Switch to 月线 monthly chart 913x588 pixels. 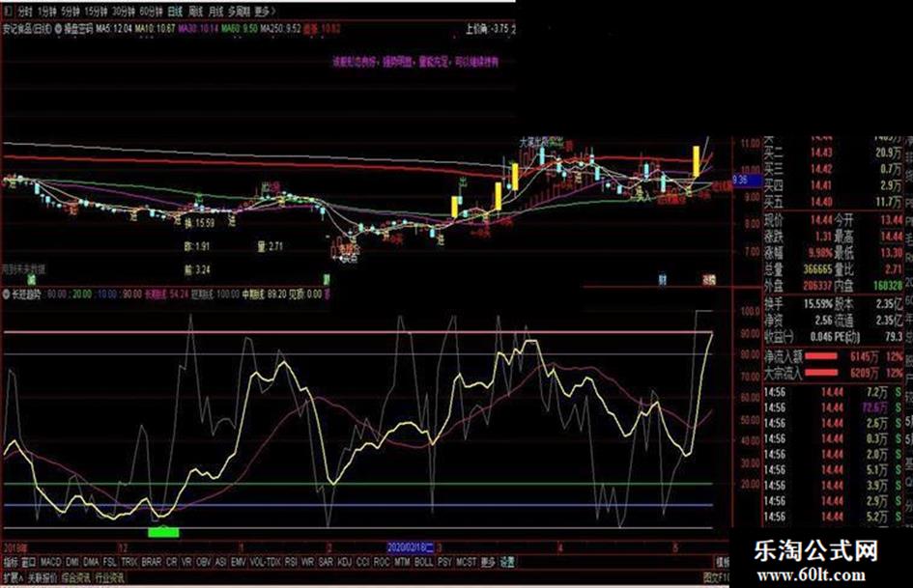(216, 11)
